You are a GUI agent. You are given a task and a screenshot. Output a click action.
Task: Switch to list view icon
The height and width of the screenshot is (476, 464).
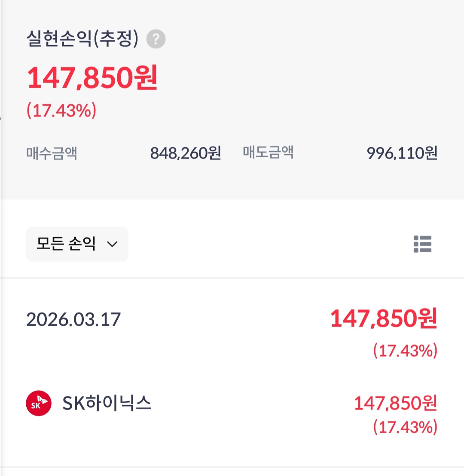422,244
